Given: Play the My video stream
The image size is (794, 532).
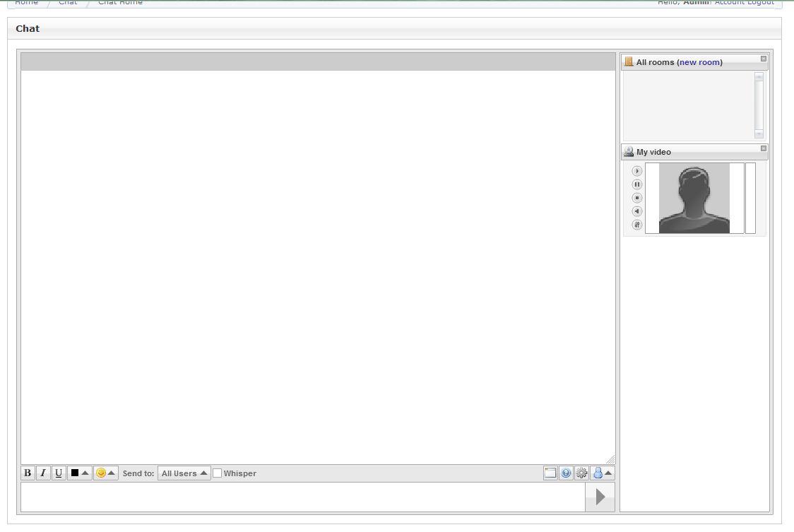Looking at the screenshot, I should click(637, 171).
